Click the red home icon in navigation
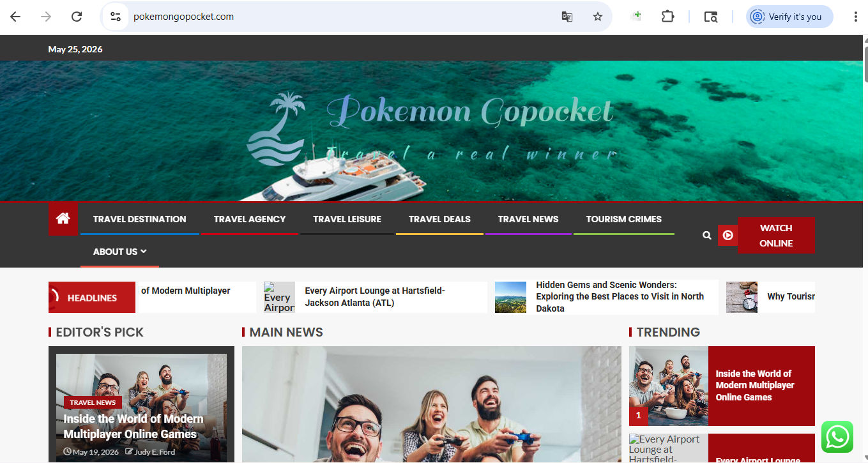 pos(63,219)
